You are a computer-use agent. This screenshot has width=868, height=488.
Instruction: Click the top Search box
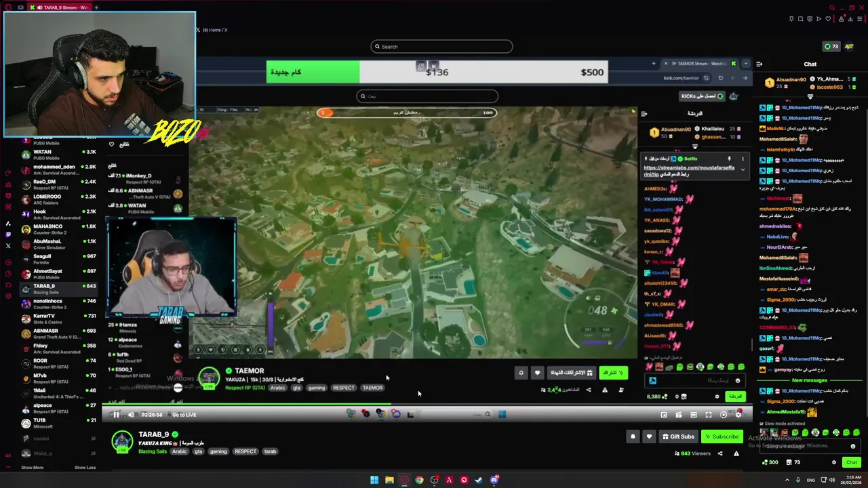point(441,47)
